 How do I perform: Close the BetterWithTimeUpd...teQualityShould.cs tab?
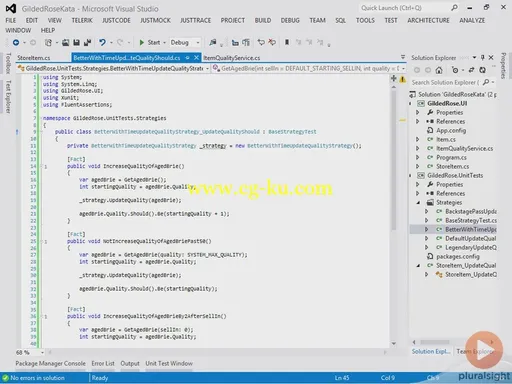click(196, 58)
